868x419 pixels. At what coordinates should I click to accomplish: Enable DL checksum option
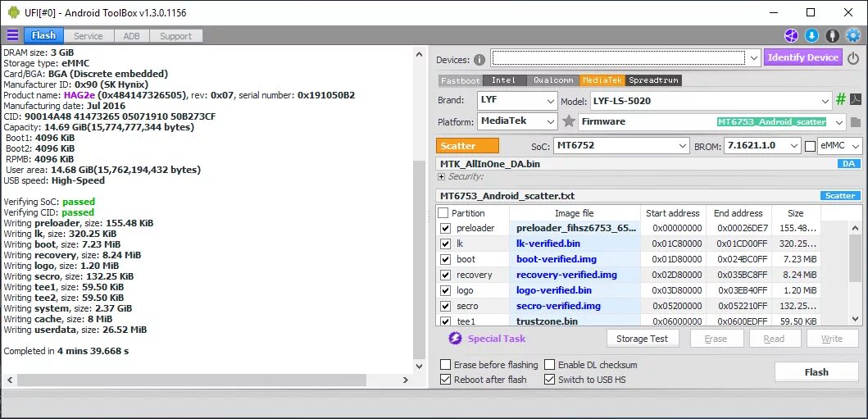[549, 365]
